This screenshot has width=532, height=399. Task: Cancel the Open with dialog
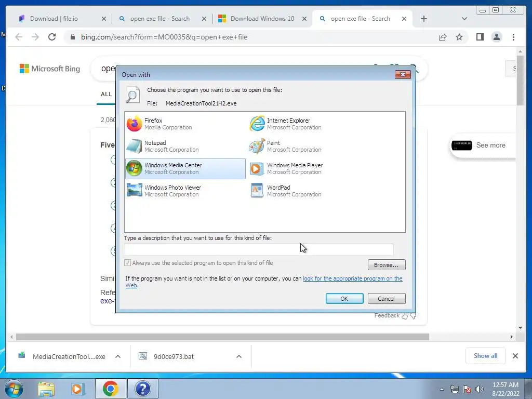[387, 299]
